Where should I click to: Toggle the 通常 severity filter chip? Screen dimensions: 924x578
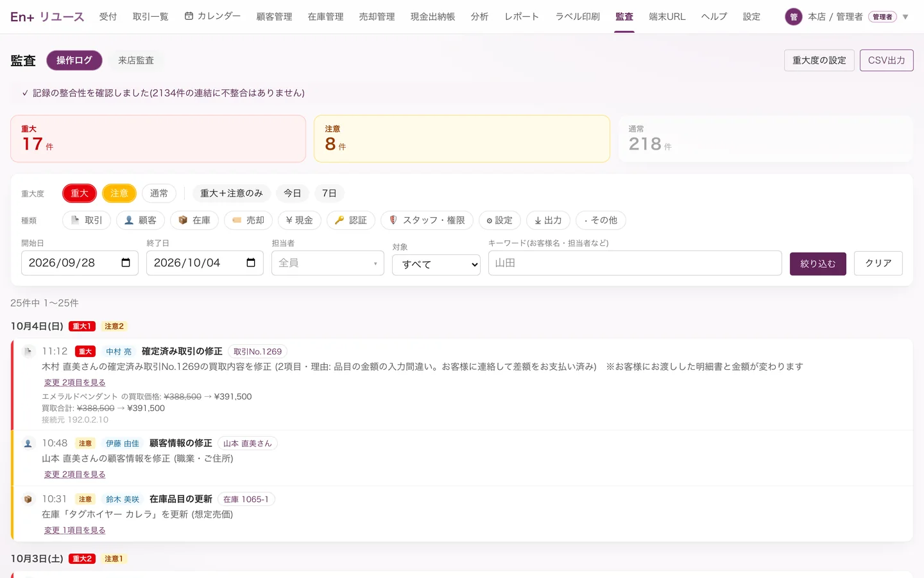[x=159, y=193]
